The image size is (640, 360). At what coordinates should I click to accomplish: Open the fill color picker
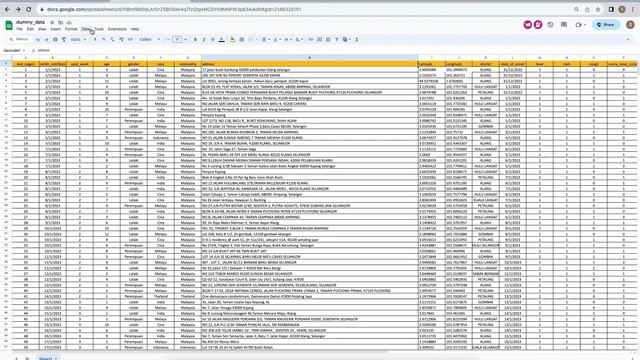[232, 40]
